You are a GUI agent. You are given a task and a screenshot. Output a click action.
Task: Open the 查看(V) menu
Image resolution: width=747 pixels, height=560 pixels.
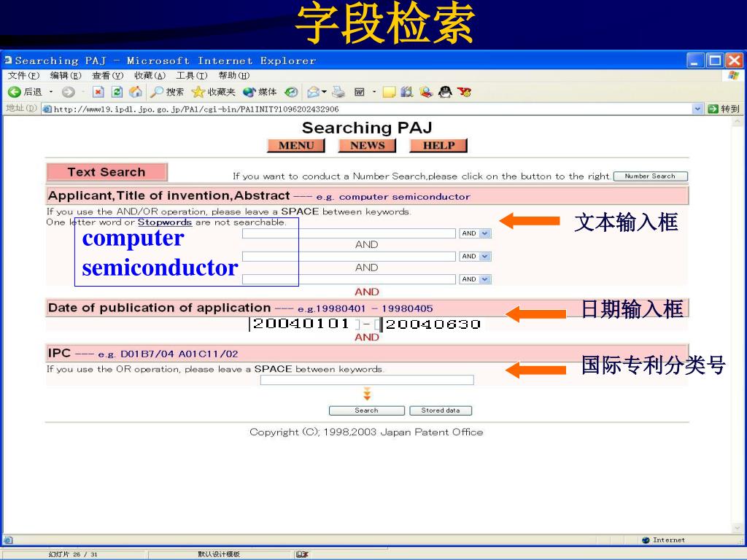pyautogui.click(x=108, y=75)
